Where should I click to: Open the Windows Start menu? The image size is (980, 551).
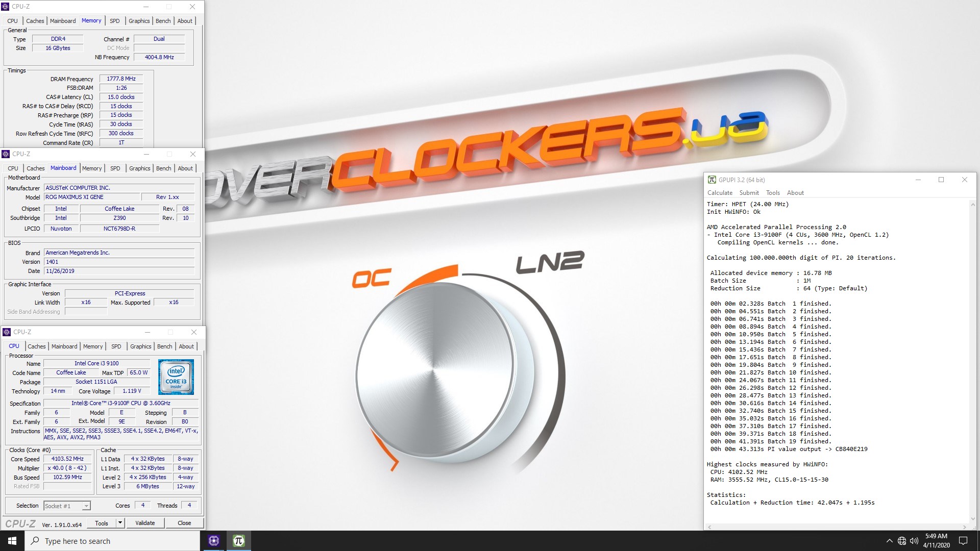(12, 541)
